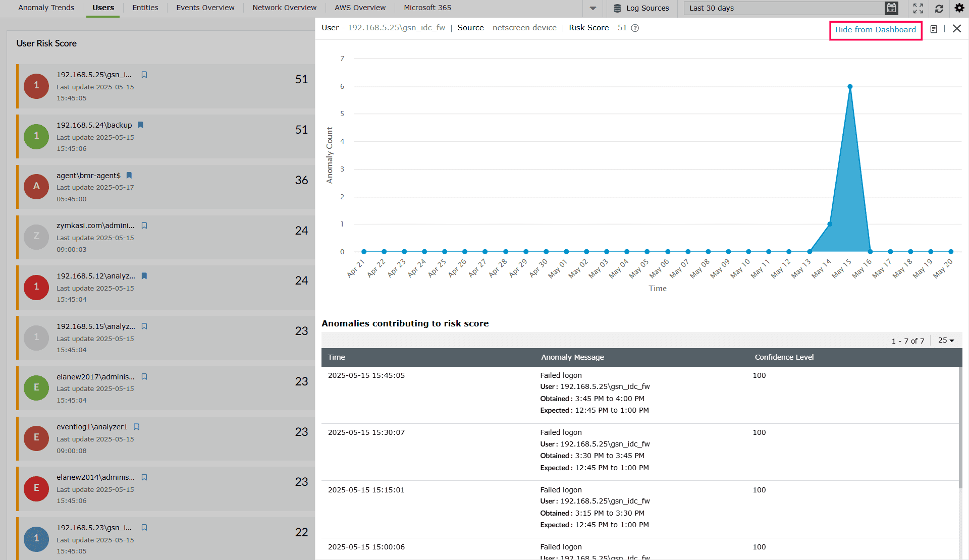Switch to Microsoft 365 tab
The width and height of the screenshot is (969, 560).
click(427, 8)
